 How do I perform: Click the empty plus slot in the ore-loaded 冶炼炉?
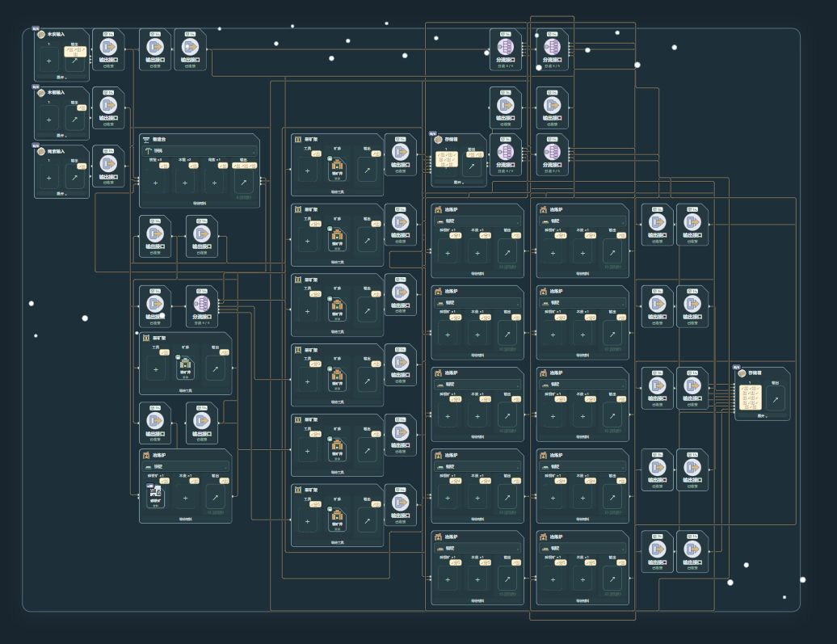point(185,498)
